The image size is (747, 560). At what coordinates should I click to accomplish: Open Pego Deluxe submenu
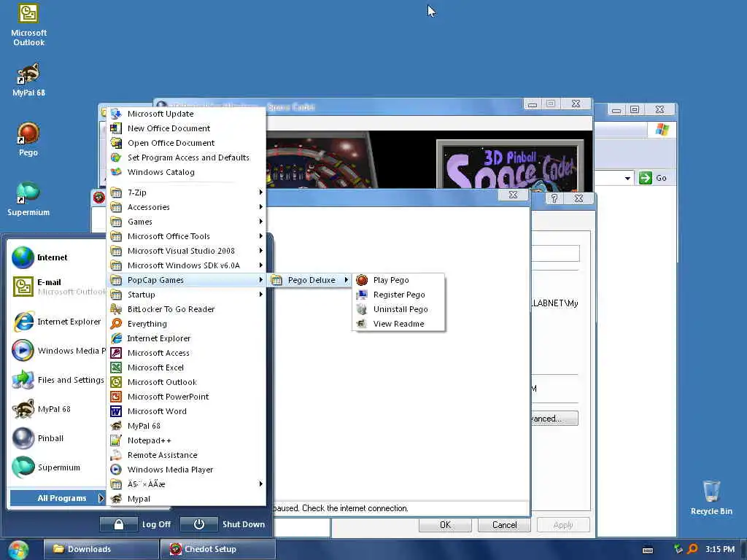(x=309, y=280)
